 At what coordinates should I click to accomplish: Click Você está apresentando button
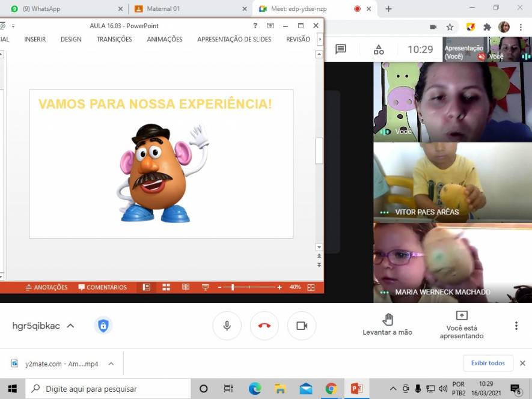462,324
